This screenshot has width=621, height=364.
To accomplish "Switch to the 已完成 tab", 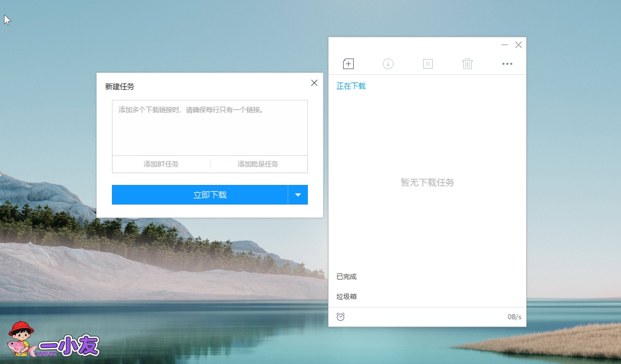I will 346,277.
